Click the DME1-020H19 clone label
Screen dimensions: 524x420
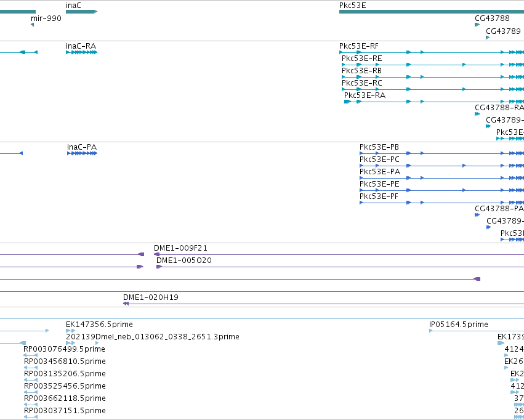[x=151, y=297]
